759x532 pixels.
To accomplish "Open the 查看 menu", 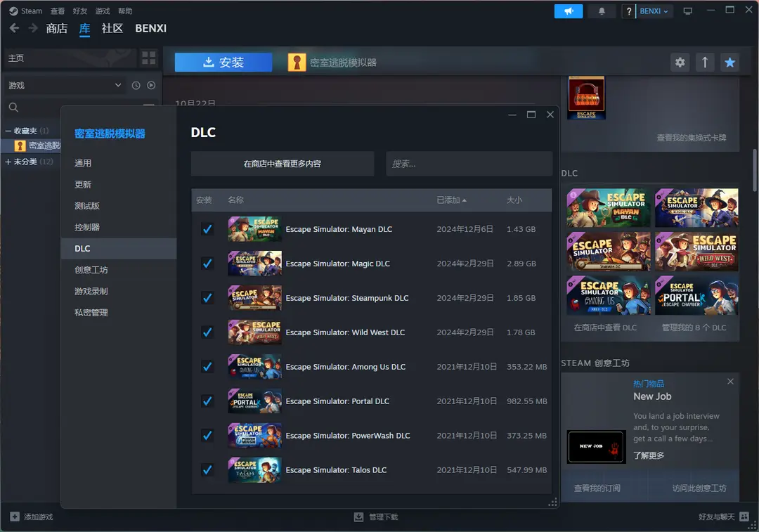I will point(57,11).
